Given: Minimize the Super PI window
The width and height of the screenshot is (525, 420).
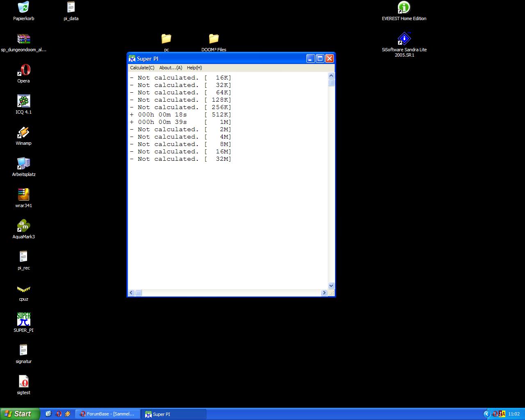Looking at the screenshot, I should coord(310,59).
